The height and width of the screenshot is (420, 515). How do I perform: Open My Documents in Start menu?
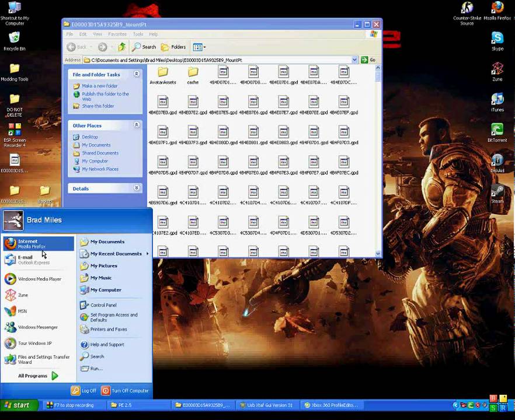tap(114, 242)
